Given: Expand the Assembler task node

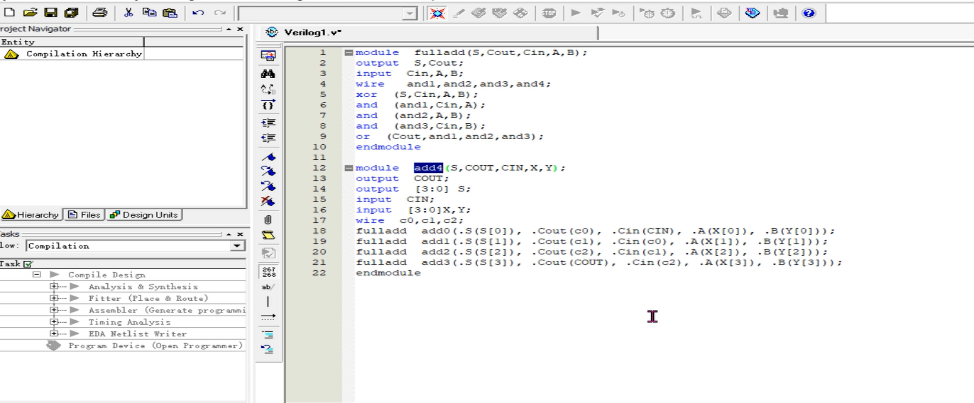Looking at the screenshot, I should pos(54,310).
